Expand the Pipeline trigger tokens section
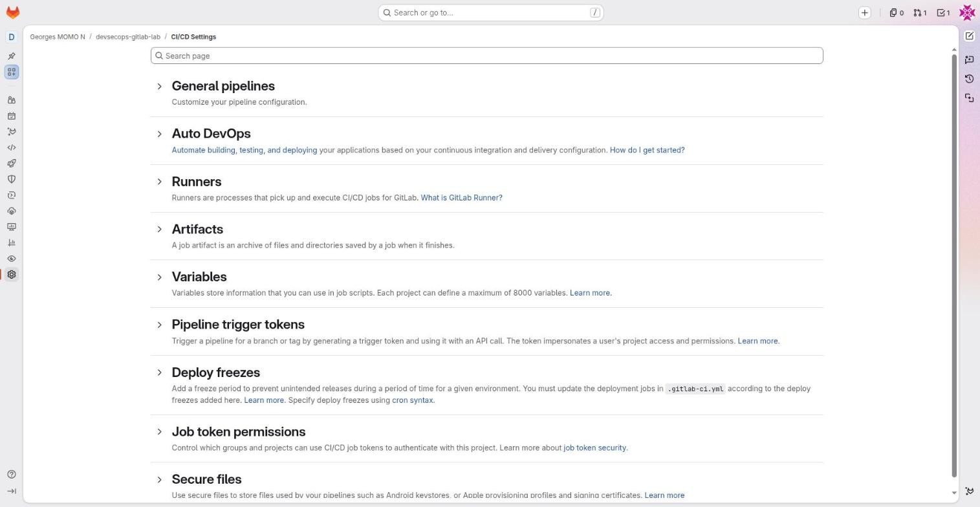Viewport: 980px width, 507px height. [x=159, y=325]
